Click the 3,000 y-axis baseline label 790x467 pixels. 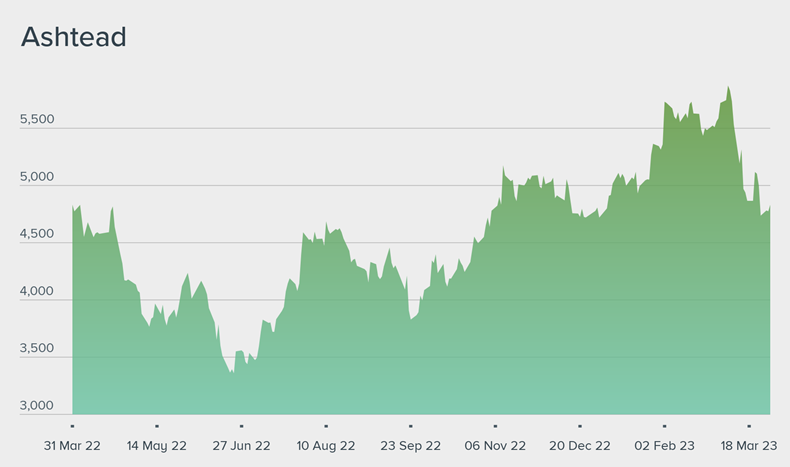click(37, 406)
